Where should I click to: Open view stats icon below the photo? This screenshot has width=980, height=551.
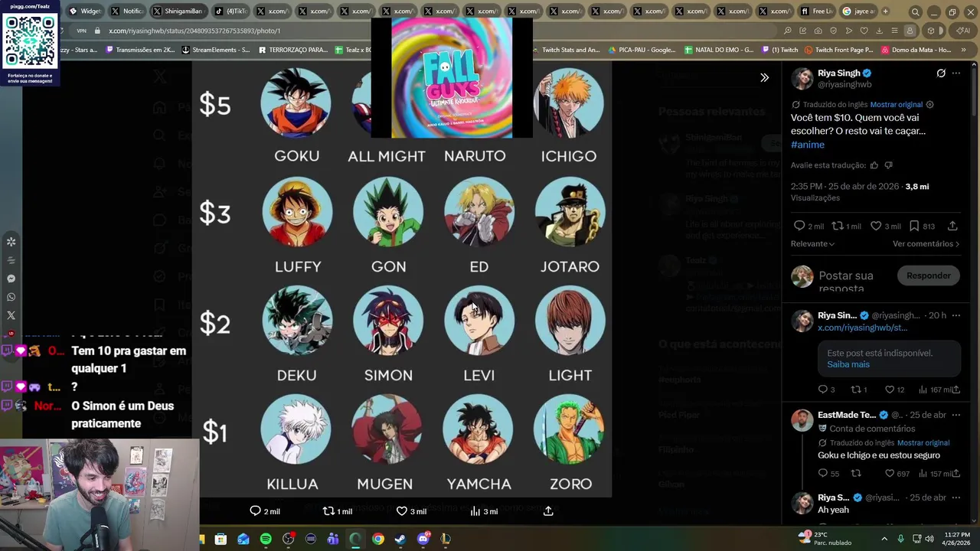(x=475, y=511)
